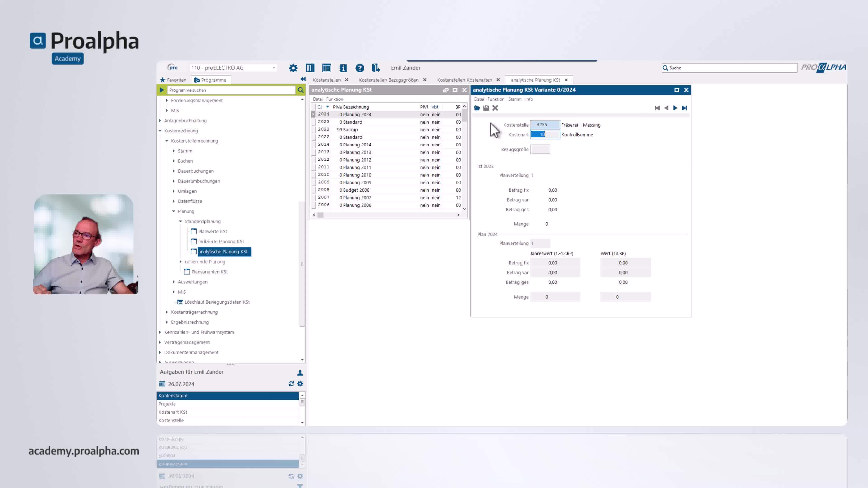Expand the Auswertungen tree node

point(174,282)
